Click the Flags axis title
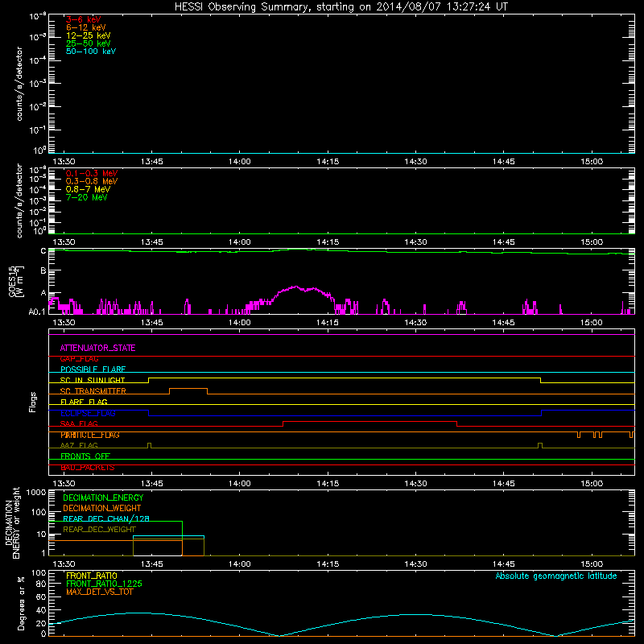The image size is (644, 644). click(x=33, y=402)
